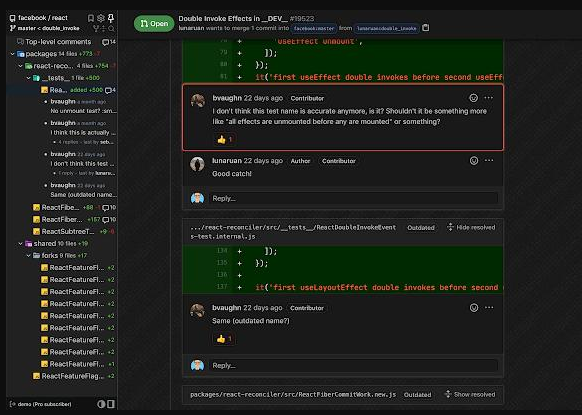Collapse the packages folder chevron

coord(12,54)
